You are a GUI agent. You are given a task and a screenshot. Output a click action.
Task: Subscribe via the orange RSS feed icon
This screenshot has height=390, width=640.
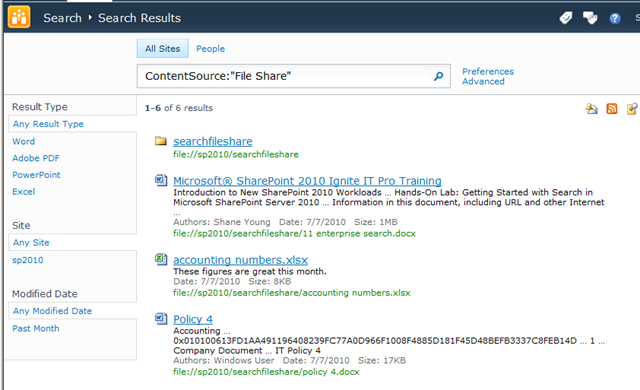tap(611, 109)
